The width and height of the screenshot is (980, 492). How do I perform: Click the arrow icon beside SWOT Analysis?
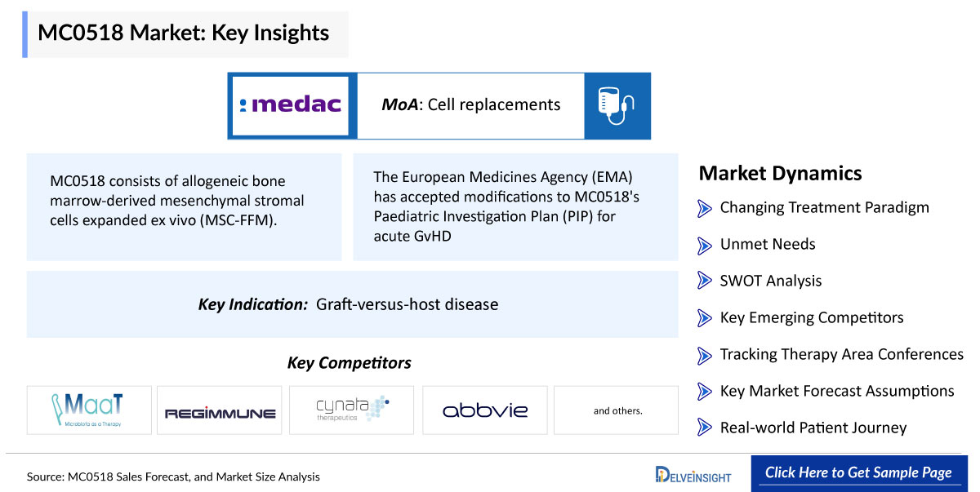coord(705,281)
